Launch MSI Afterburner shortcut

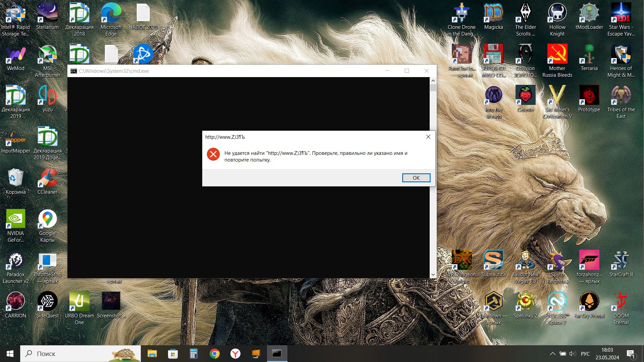[x=47, y=61]
